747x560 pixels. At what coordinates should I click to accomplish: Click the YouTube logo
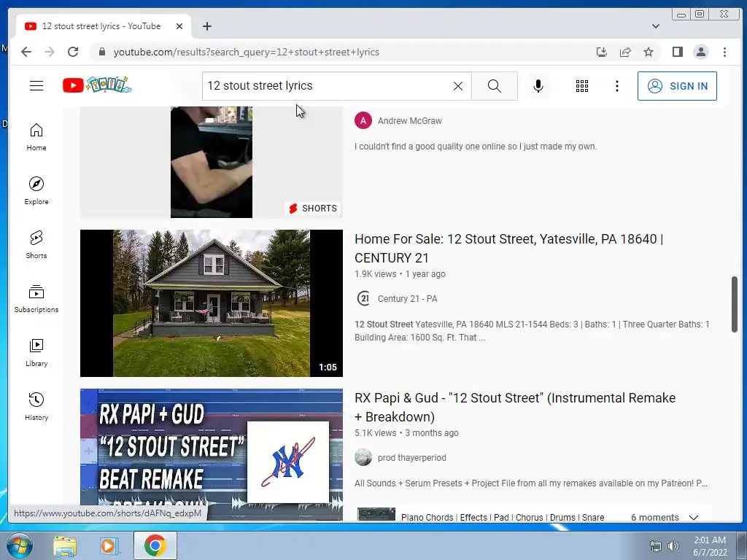coord(97,85)
